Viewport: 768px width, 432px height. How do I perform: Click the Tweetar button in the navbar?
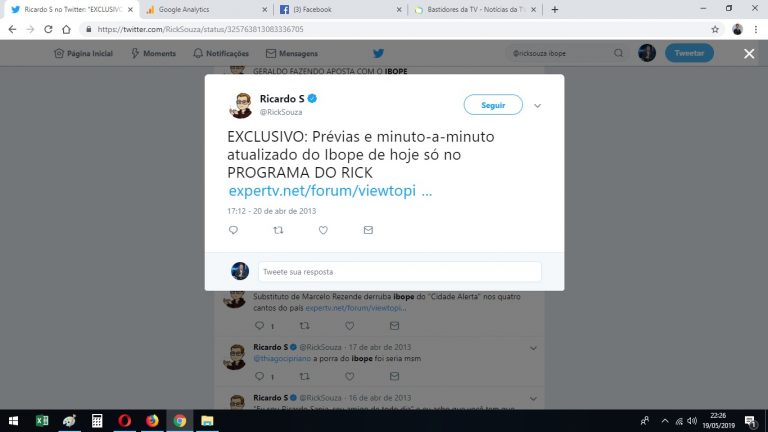689,53
